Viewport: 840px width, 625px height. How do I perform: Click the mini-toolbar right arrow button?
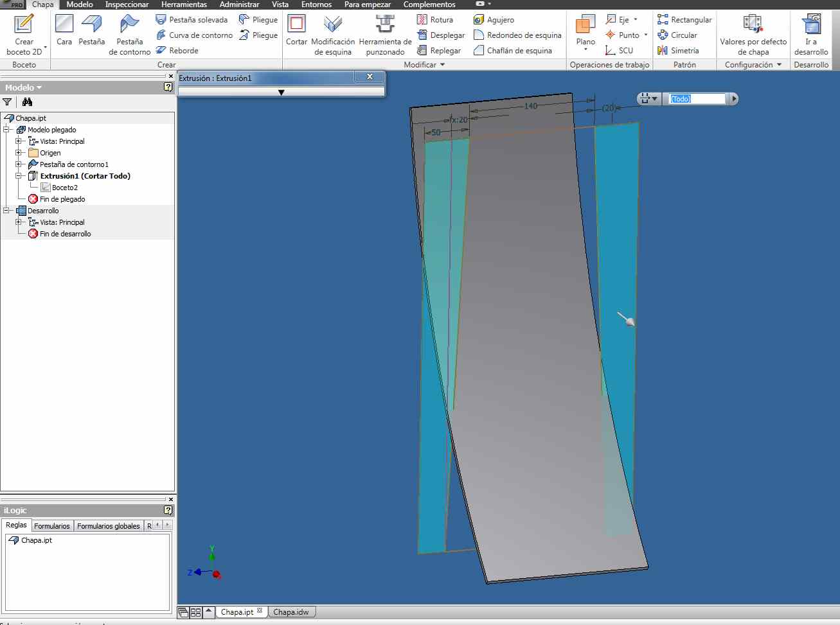[734, 99]
